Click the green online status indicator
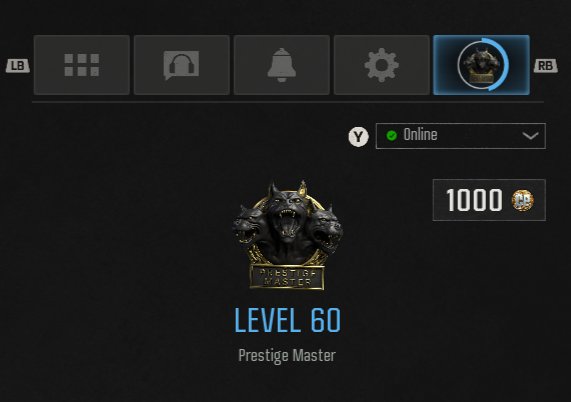The width and height of the screenshot is (571, 402). pyautogui.click(x=391, y=135)
